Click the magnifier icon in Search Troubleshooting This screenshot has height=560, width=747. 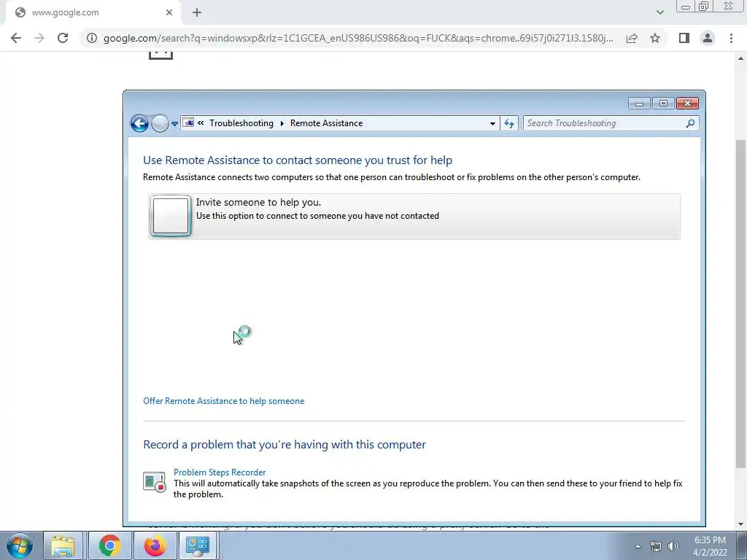click(690, 123)
